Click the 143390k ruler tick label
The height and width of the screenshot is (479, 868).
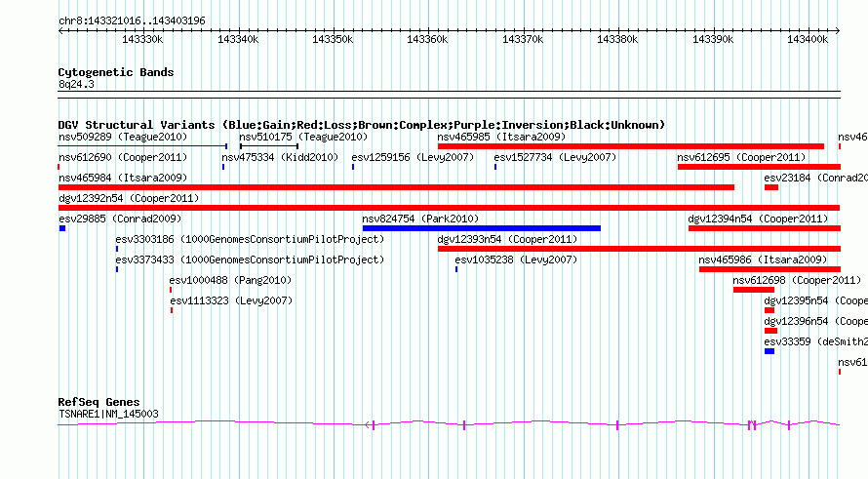(713, 39)
